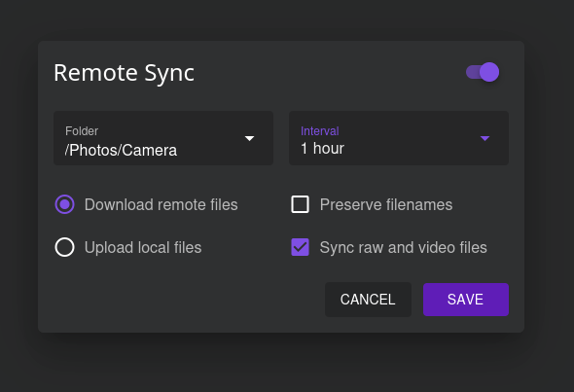Viewport: 574px width, 392px height.
Task: Click the "Remote Sync" dialog title
Action: (124, 73)
